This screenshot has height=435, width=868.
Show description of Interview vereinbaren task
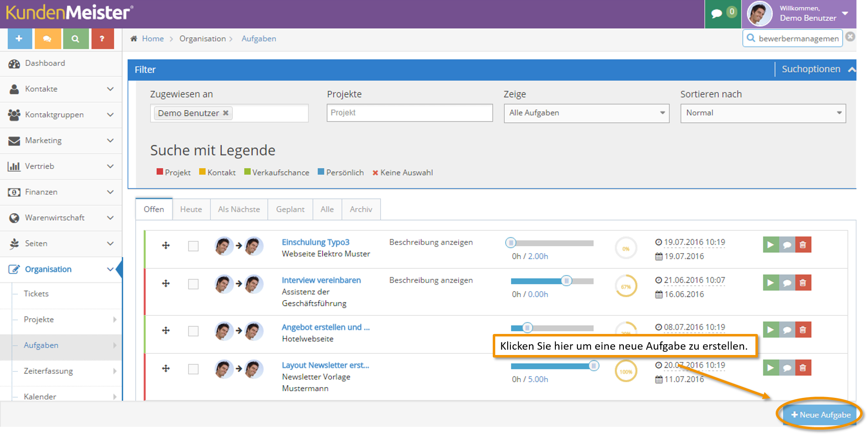click(431, 280)
